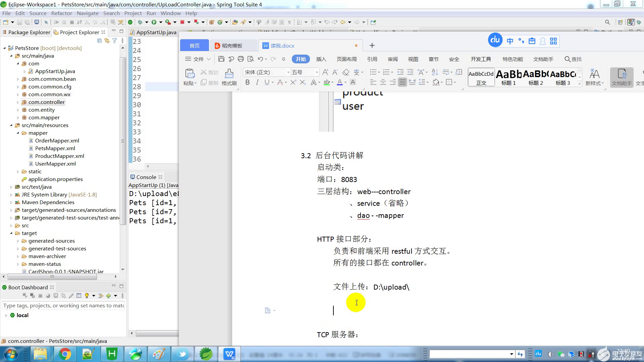Open the font size dropdown 五号

305,72
